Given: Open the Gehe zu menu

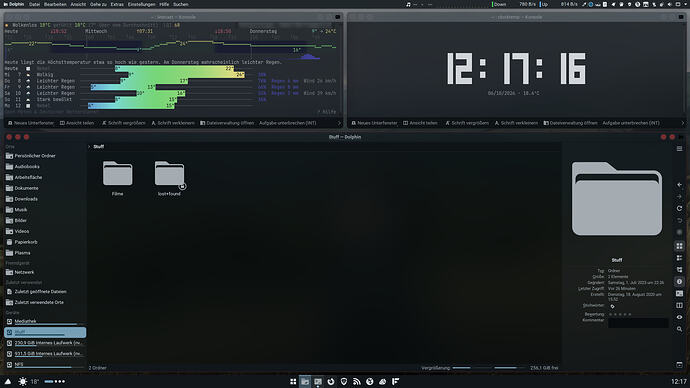Looking at the screenshot, I should point(98,4).
